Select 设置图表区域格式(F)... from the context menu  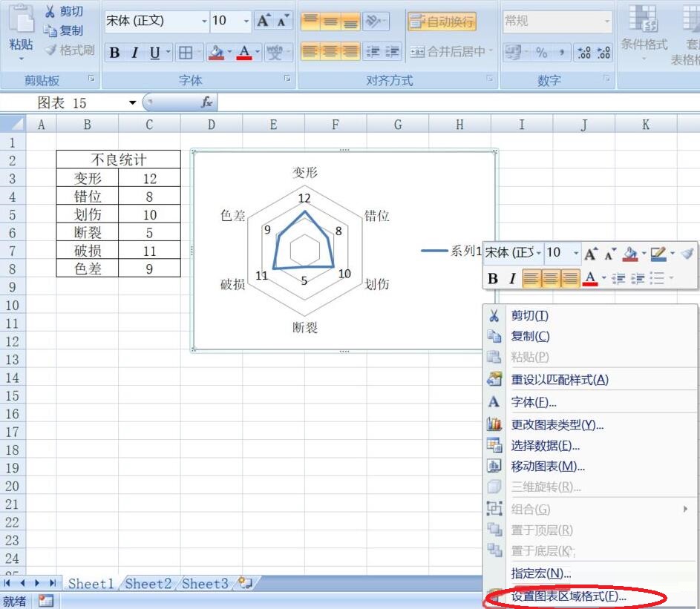(x=569, y=596)
